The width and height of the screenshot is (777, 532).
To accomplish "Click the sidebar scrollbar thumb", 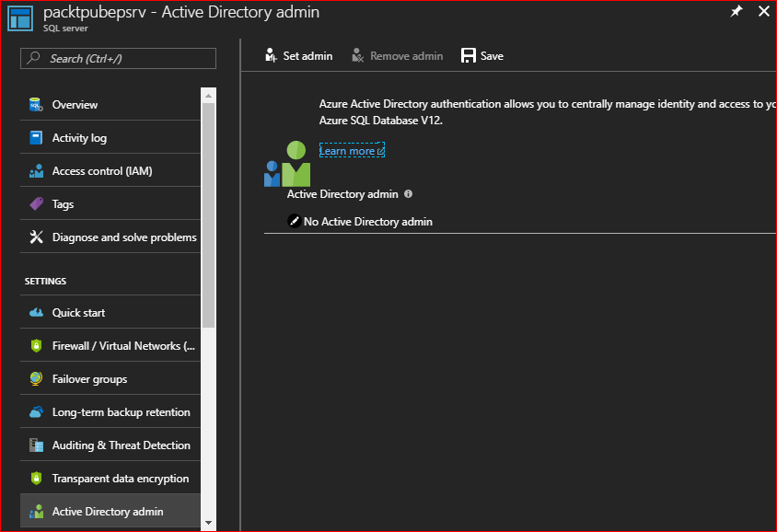I will [x=209, y=215].
